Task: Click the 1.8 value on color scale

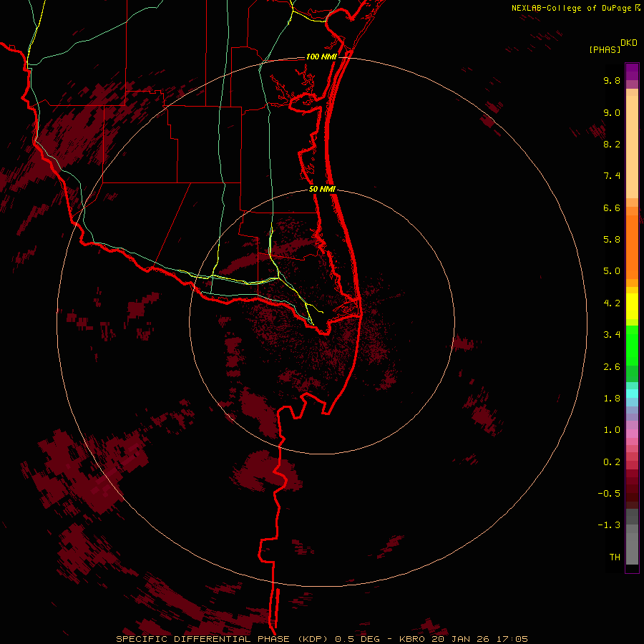Action: click(x=612, y=399)
